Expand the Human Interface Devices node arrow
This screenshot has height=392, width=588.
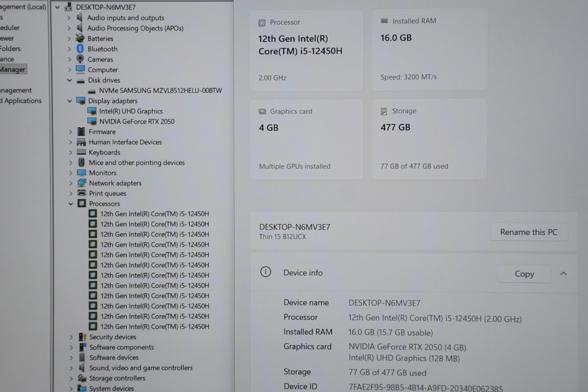click(70, 142)
